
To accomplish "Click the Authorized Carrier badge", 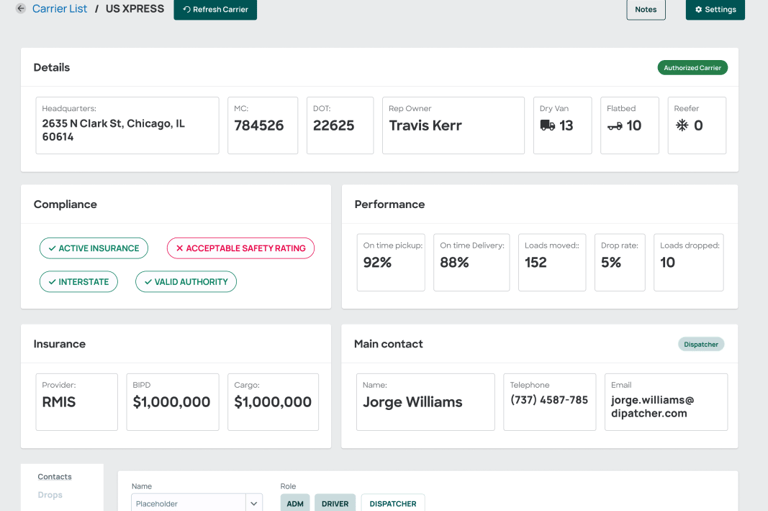I will (x=692, y=68).
